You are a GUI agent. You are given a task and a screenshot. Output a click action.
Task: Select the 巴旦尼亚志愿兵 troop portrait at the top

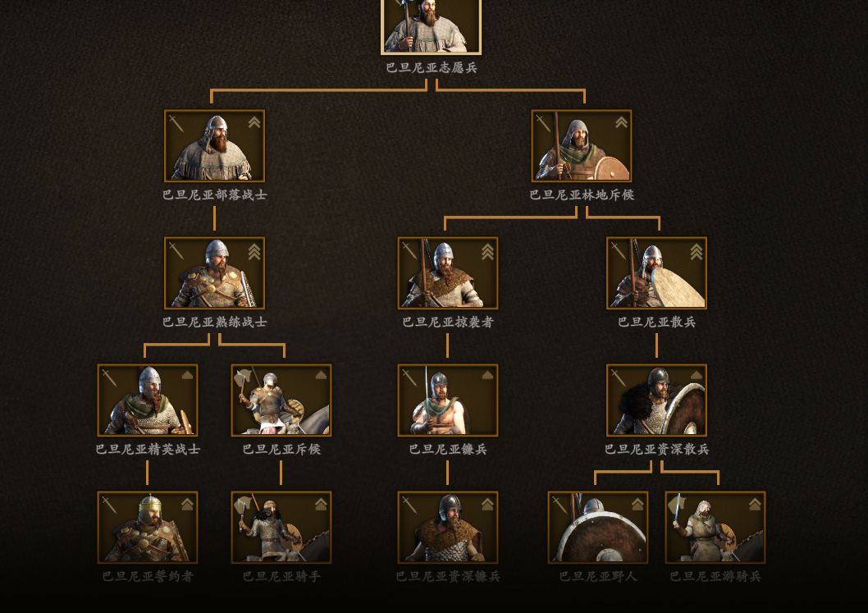tap(432, 26)
